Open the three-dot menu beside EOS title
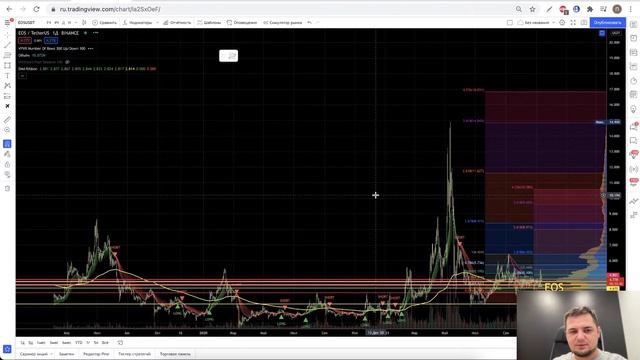This screenshot has width=640, height=360. pos(96,33)
